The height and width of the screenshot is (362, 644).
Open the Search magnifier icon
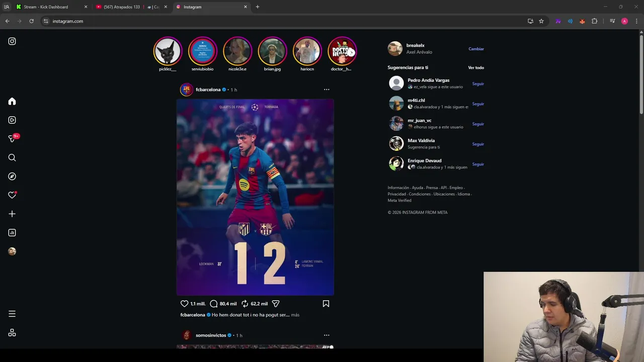click(x=12, y=158)
